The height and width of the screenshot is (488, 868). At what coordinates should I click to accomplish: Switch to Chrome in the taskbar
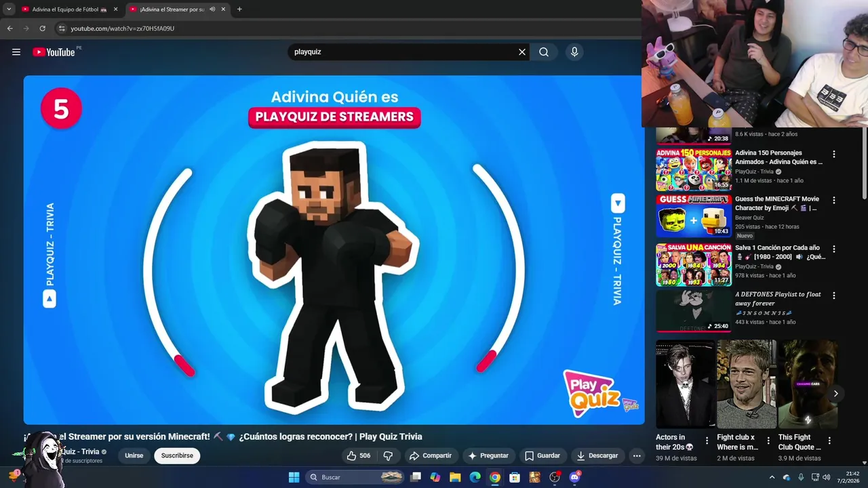point(495,477)
